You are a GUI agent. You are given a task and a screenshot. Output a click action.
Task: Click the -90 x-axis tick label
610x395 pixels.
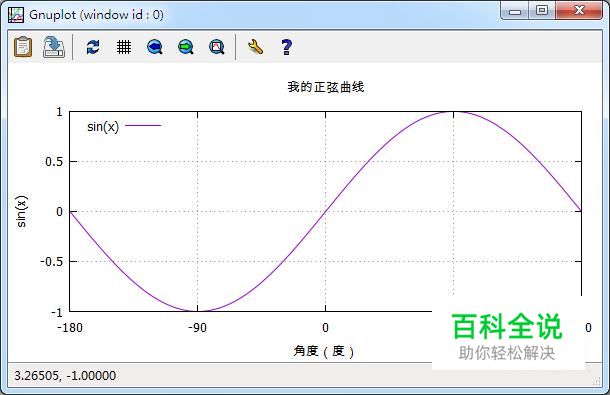197,328
